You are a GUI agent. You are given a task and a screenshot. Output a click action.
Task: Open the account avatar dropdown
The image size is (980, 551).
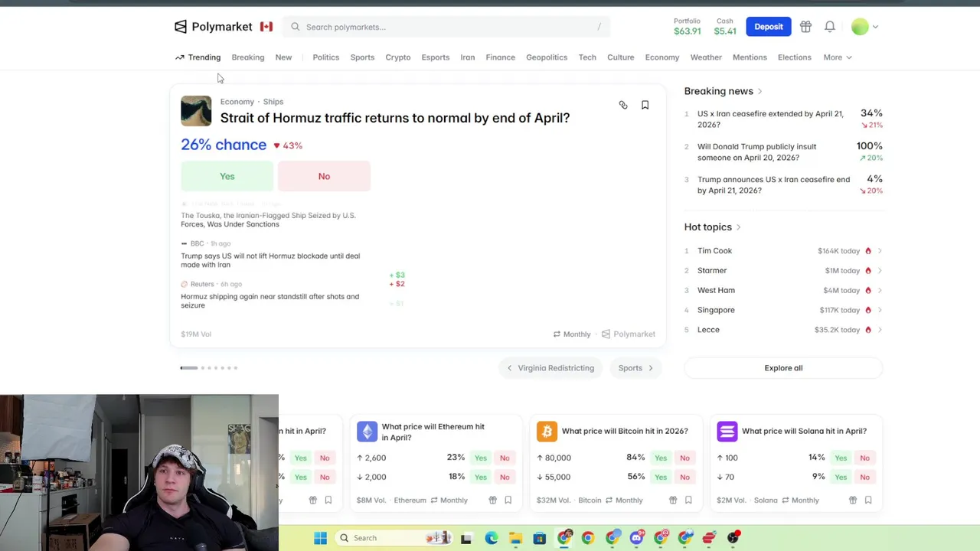pos(865,27)
